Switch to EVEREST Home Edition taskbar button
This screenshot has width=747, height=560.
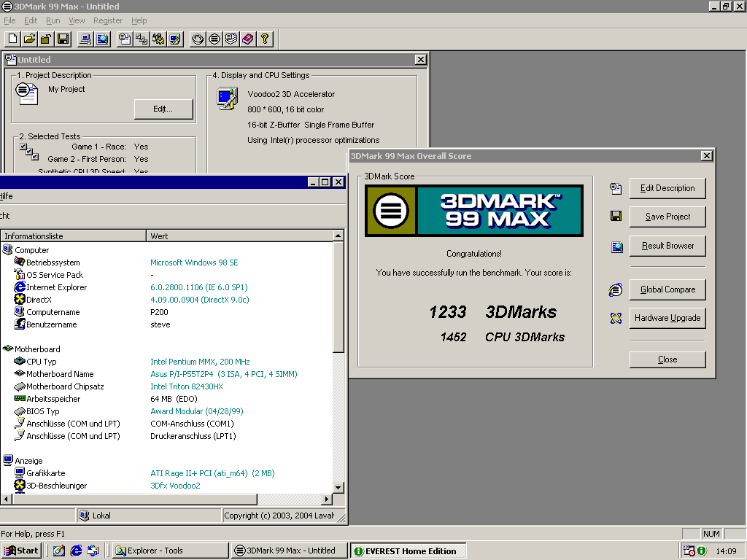408,551
